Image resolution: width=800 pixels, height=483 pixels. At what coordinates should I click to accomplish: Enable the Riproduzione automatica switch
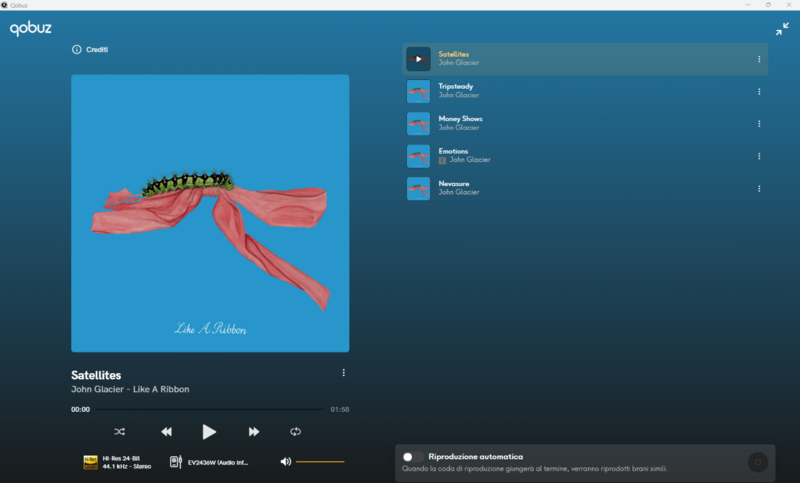coord(413,457)
